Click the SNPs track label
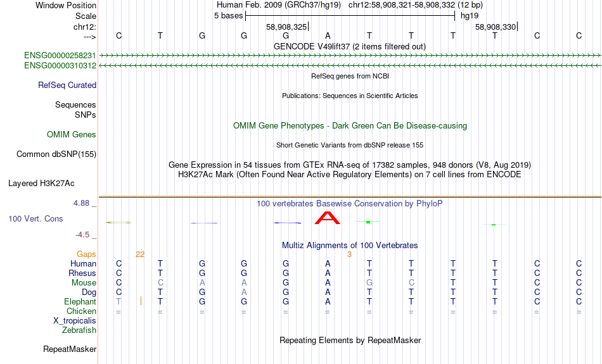The width and height of the screenshot is (602, 364). [x=86, y=115]
